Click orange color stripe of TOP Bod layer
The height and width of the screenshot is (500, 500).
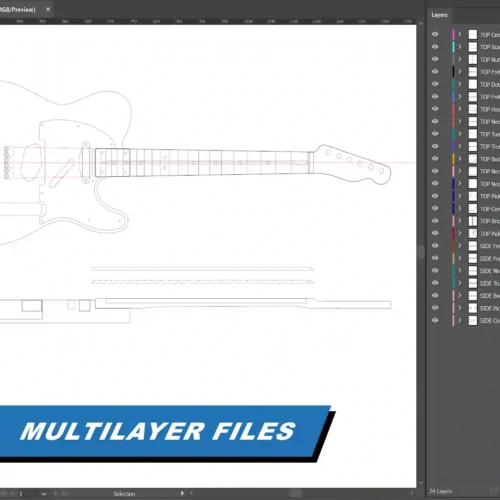pyautogui.click(x=453, y=159)
